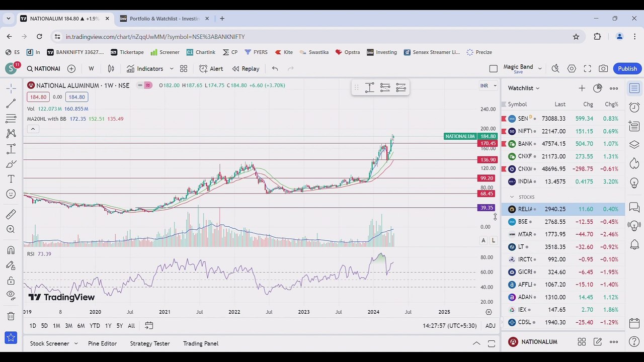
Task: Open watchlist advanced view pie icon
Action: (x=597, y=88)
